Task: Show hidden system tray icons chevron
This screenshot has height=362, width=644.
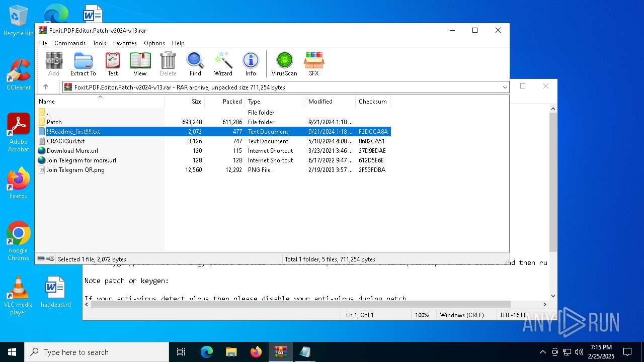Action: tap(542, 352)
